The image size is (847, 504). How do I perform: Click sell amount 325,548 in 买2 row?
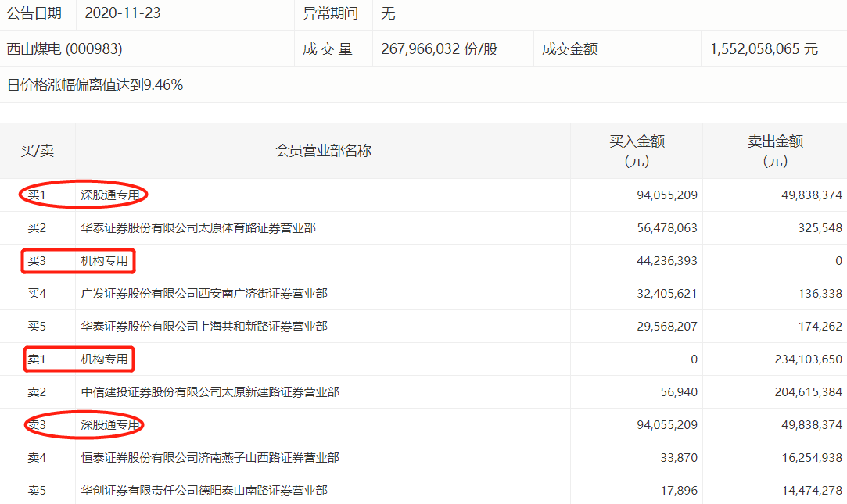point(820,227)
